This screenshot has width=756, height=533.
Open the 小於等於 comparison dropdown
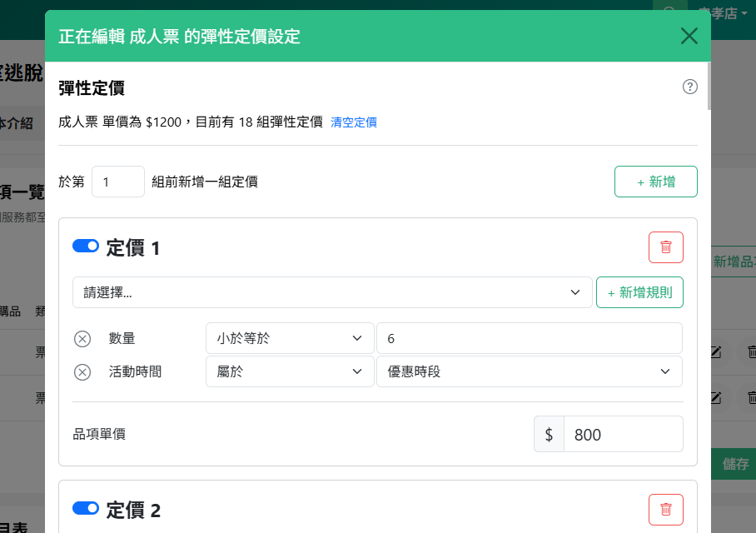coord(290,338)
